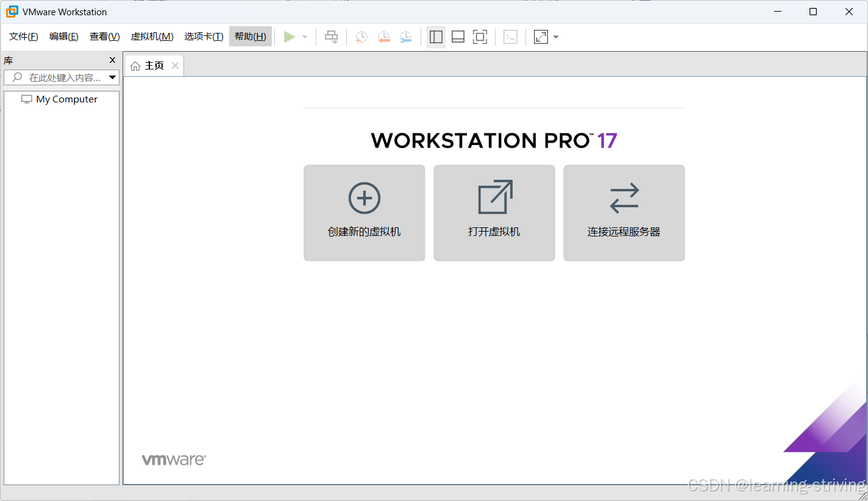
Task: Expand the stretch display dropdown arrow
Action: point(556,37)
